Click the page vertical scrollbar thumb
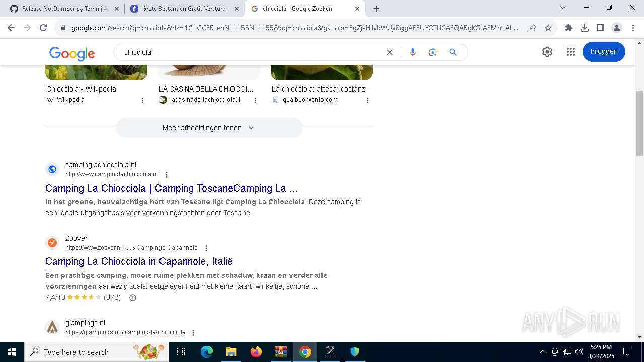The image size is (644, 362). (639, 123)
